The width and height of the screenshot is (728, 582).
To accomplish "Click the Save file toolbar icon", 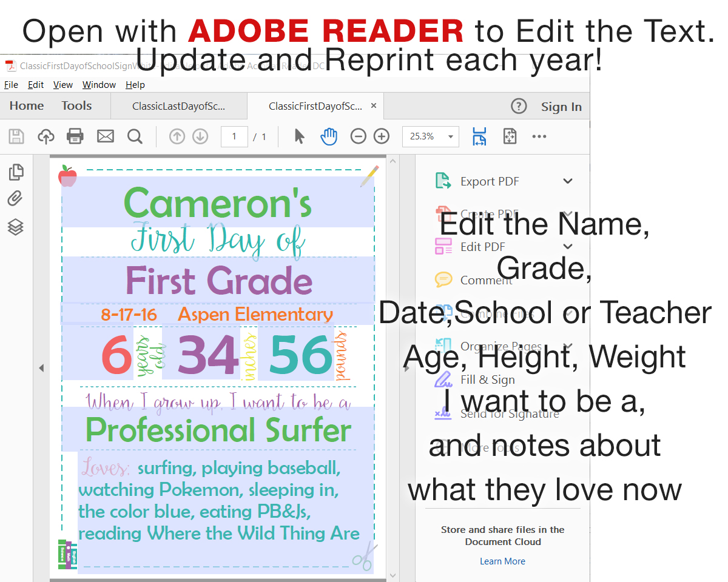I will click(x=16, y=136).
